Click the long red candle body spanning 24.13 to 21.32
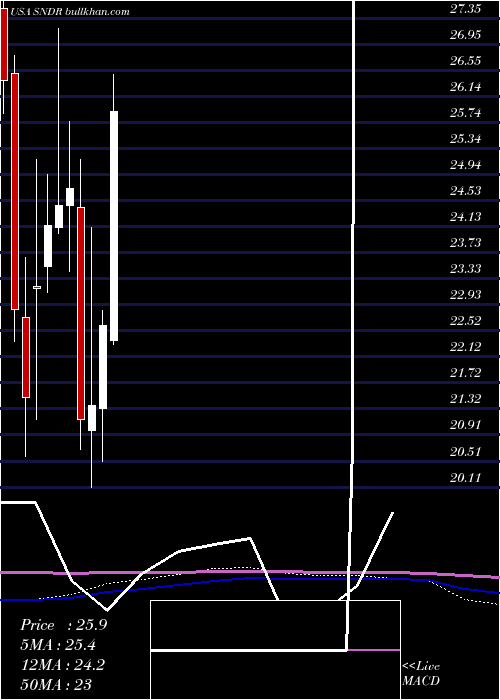Screen dimensions: 500x700 [81, 313]
